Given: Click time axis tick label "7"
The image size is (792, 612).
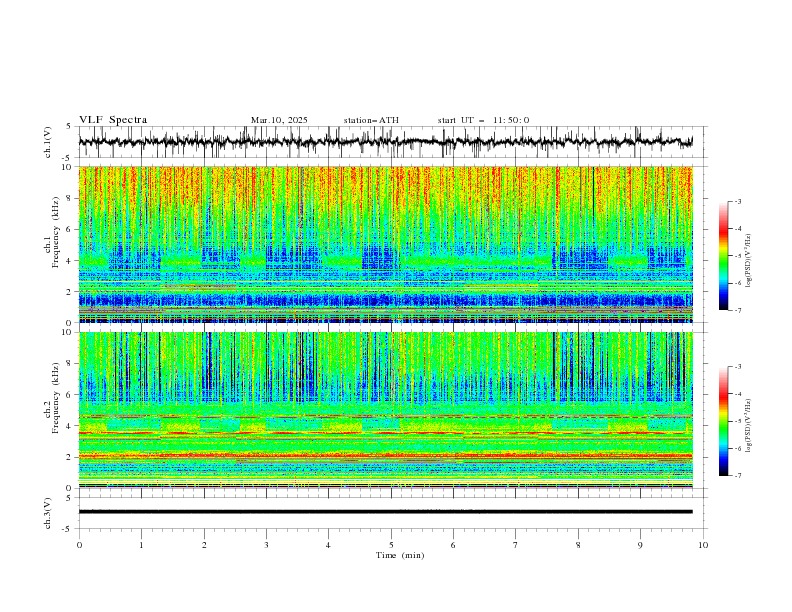Looking at the screenshot, I should coord(515,545).
